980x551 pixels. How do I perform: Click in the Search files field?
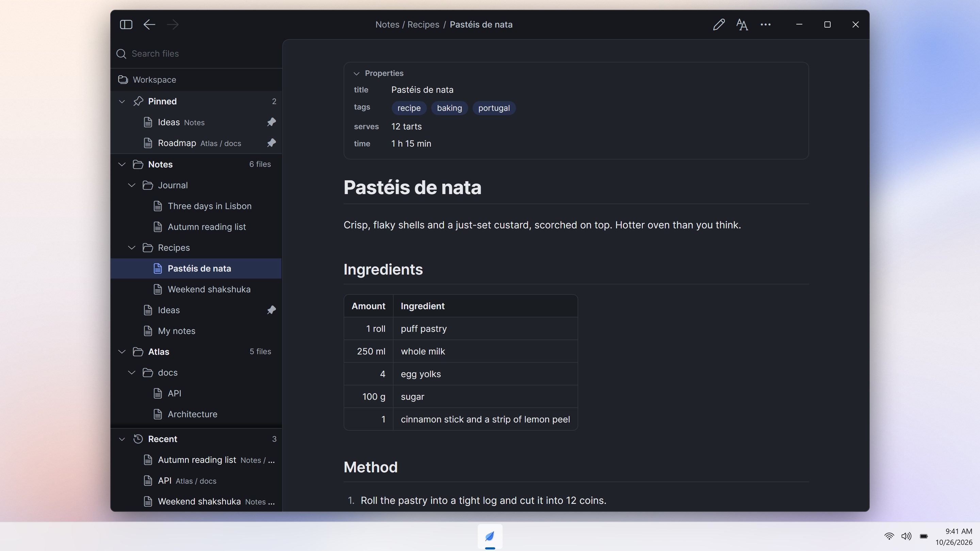click(196, 54)
